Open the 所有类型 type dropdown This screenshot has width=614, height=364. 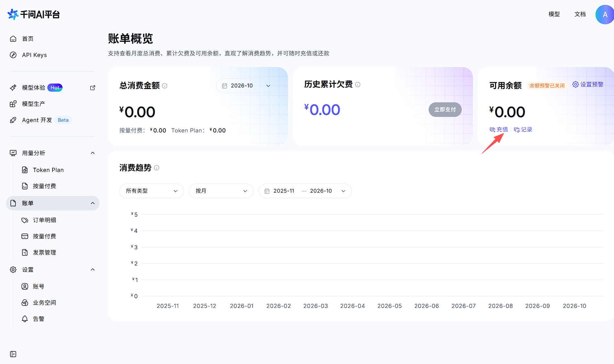[152, 191]
